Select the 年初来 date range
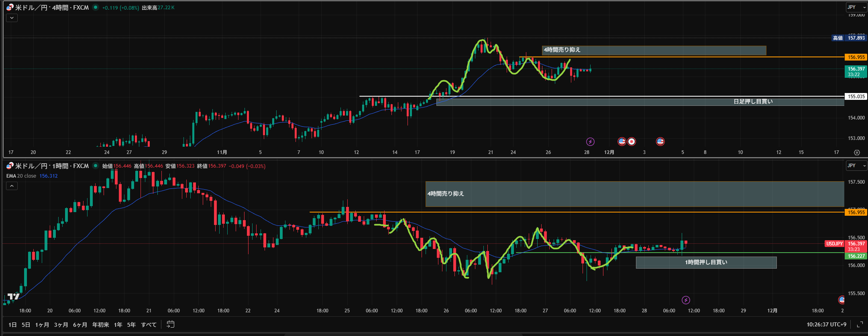The height and width of the screenshot is (336, 868). (x=100, y=325)
